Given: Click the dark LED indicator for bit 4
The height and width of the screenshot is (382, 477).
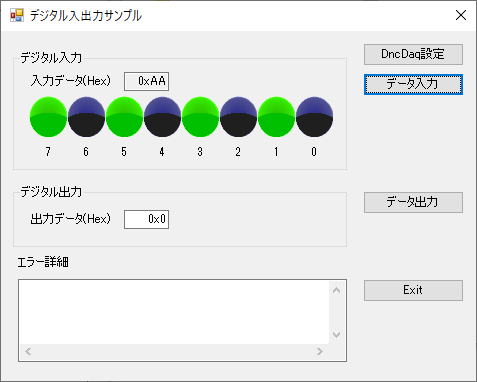Looking at the screenshot, I should click(162, 117).
